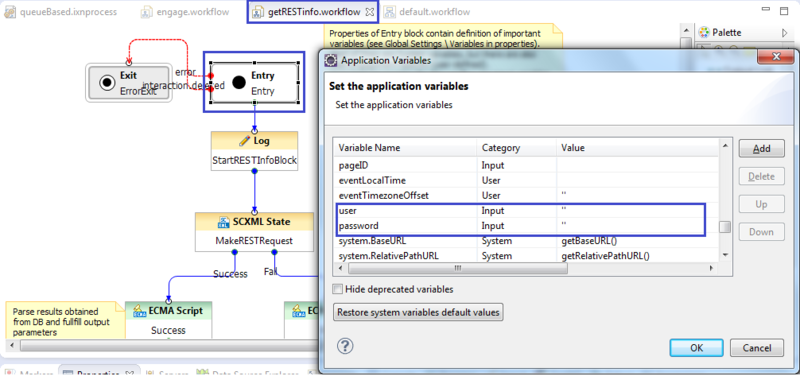The image size is (800, 376).
Task: Expand the Palette panel arrow
Action: (x=785, y=33)
